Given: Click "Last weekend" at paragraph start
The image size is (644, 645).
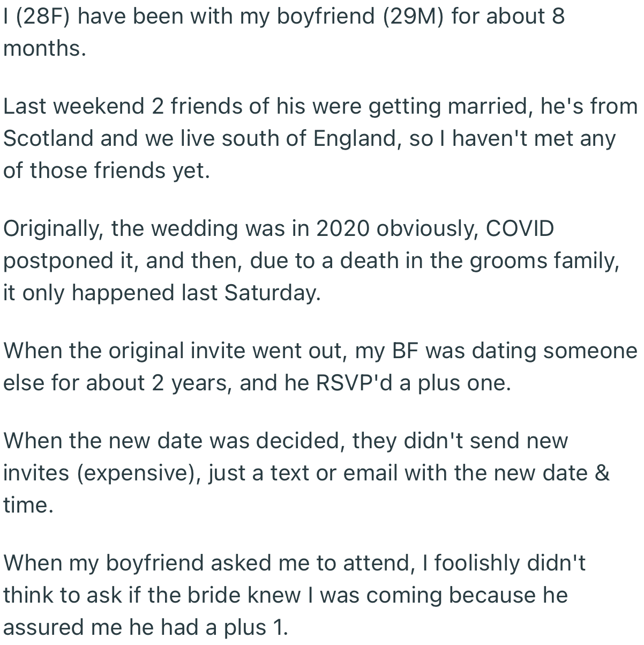Looking at the screenshot, I should click(x=74, y=106).
